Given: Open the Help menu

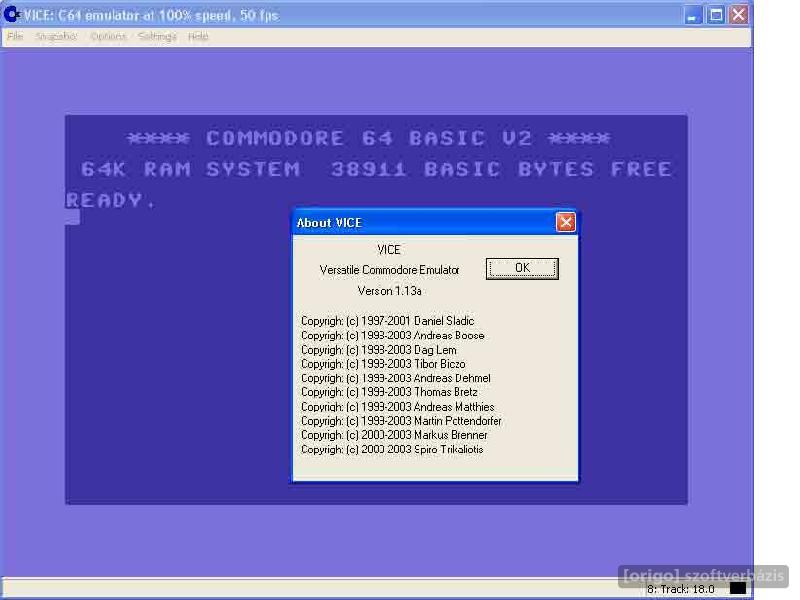Looking at the screenshot, I should click(198, 36).
